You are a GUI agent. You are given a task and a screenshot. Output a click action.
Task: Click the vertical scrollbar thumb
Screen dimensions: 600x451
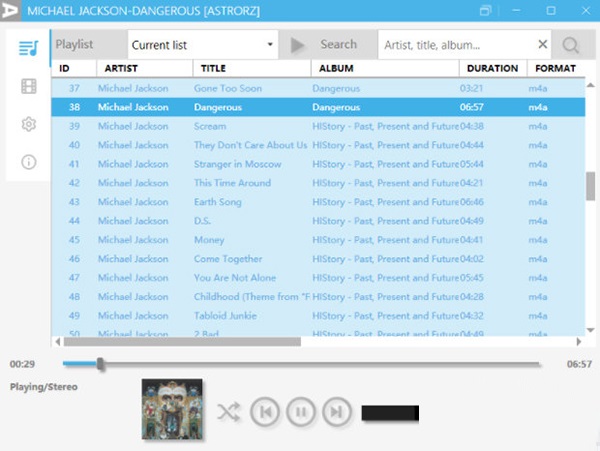(591, 186)
